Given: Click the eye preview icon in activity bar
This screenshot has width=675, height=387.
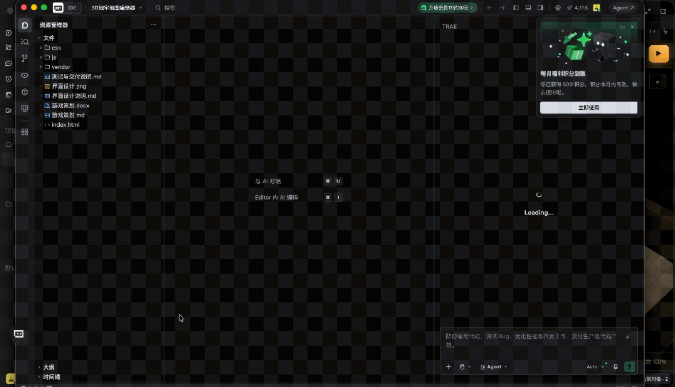Looking at the screenshot, I should click(x=25, y=75).
